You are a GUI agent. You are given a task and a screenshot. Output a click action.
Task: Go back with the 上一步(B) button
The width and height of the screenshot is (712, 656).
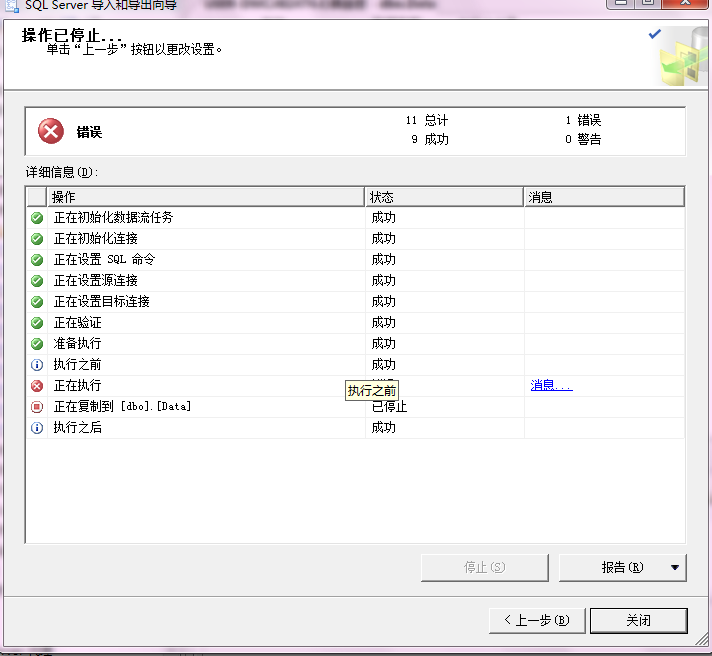click(x=536, y=620)
